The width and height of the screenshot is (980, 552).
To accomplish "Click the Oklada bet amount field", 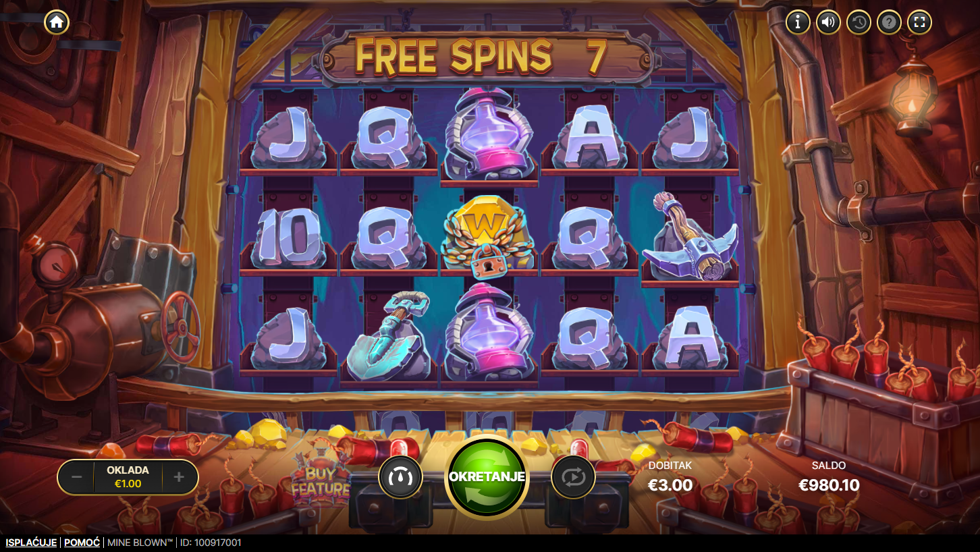I will (x=128, y=477).
